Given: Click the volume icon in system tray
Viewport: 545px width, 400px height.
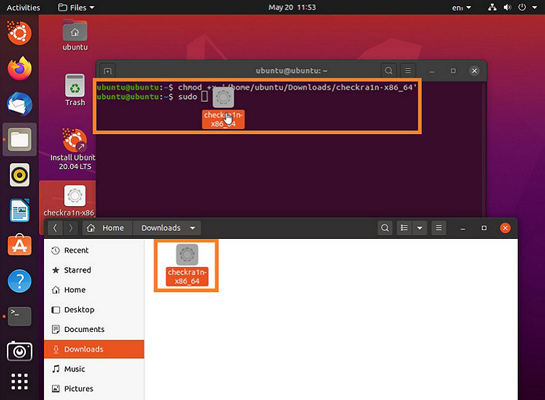Looking at the screenshot, I should point(507,7).
